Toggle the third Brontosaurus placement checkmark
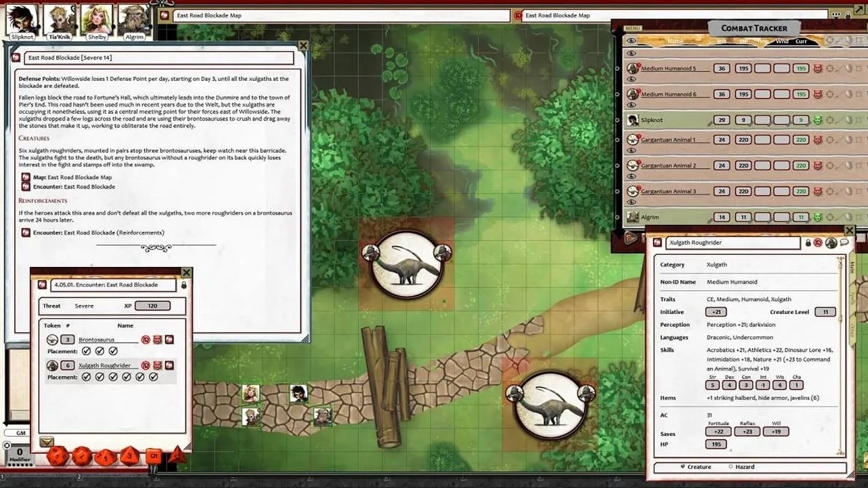This screenshot has height=488, width=868. (x=113, y=351)
